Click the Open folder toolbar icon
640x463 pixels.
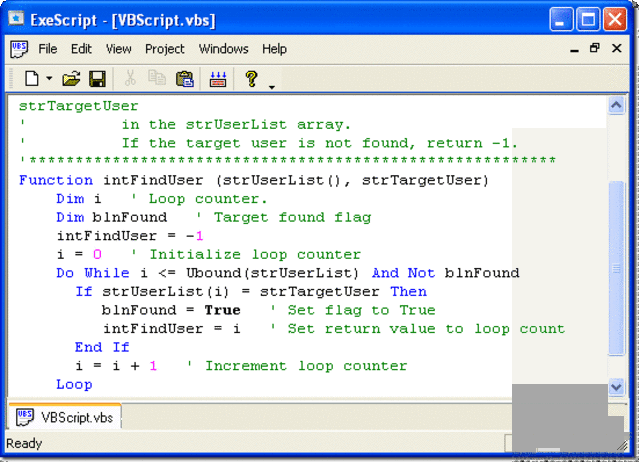click(x=71, y=78)
